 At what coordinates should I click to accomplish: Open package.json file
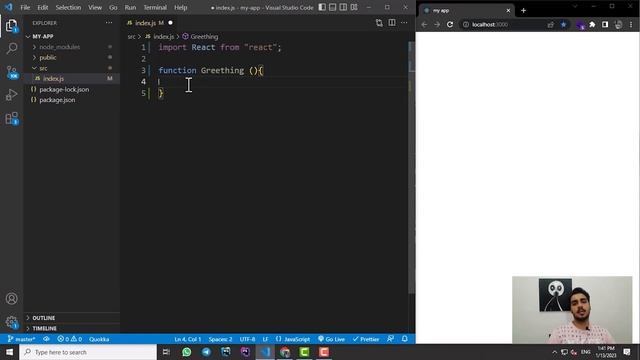(x=71, y=100)
